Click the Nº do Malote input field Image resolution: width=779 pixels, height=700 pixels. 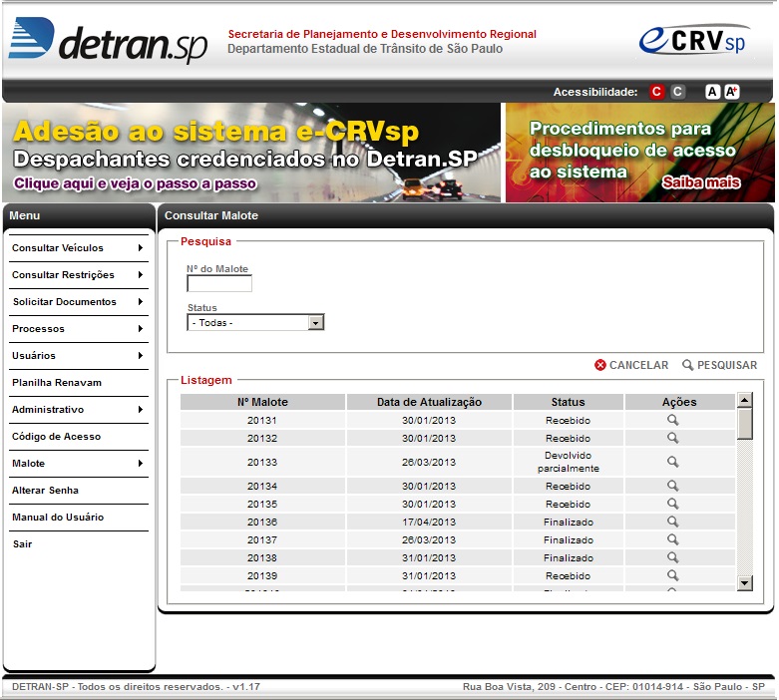219,283
